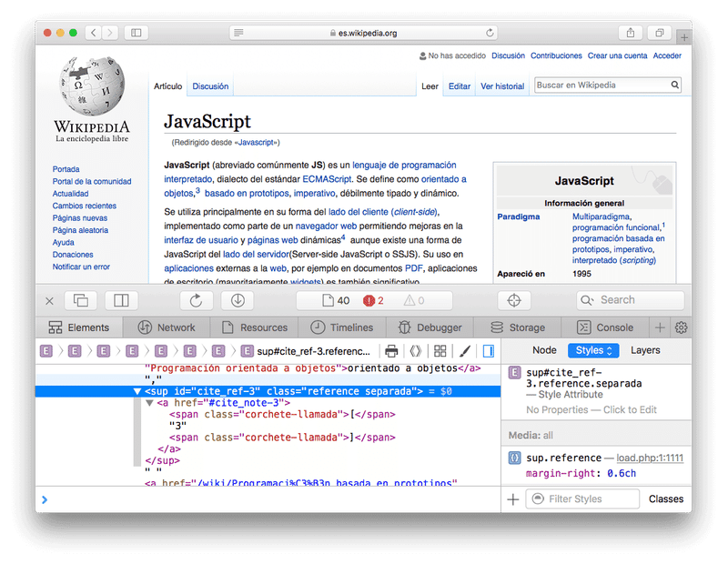Screen dimensions: 728x564
Task: Open Página aleatoria sidebar link
Action: pos(80,230)
